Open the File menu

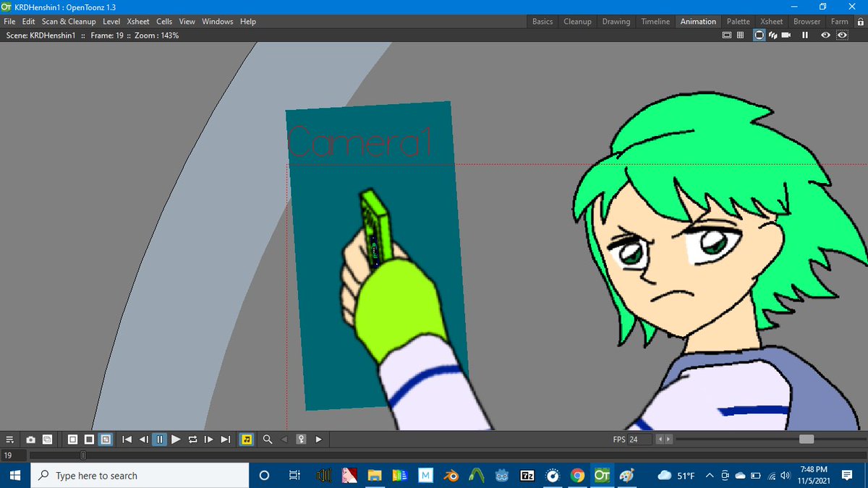[10, 22]
